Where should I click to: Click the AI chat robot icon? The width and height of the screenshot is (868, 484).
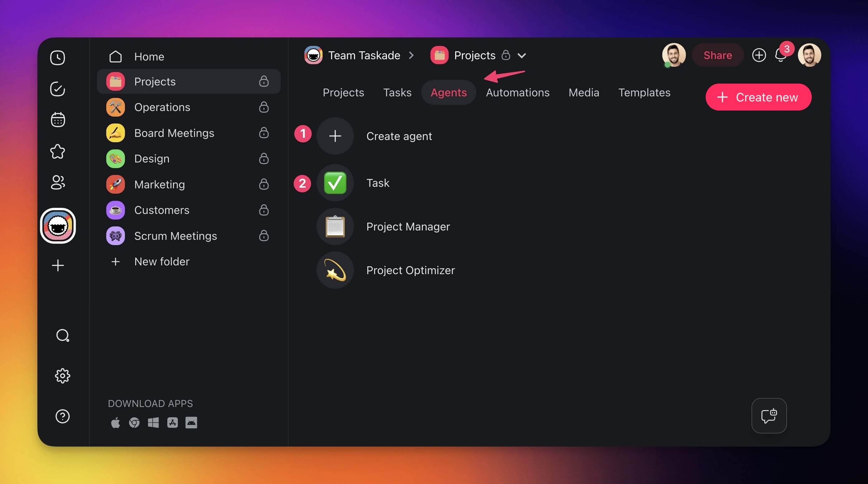coord(769,415)
